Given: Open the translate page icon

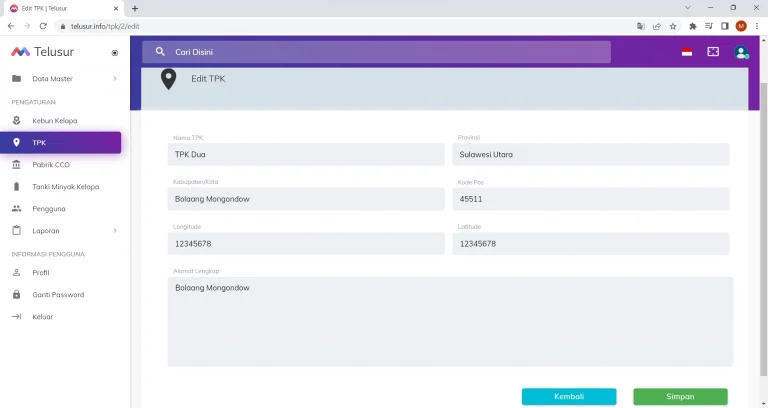Looking at the screenshot, I should pos(641,26).
